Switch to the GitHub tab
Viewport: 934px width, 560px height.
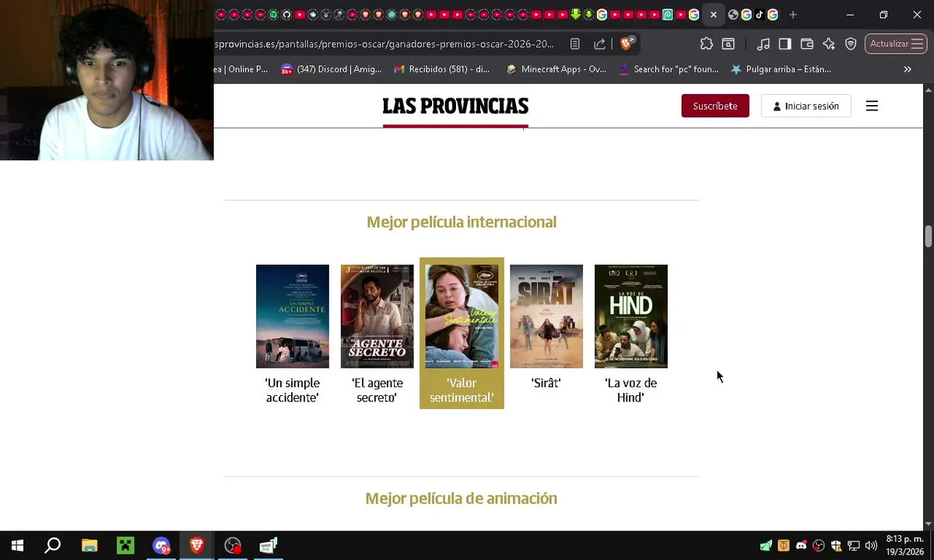(286, 15)
